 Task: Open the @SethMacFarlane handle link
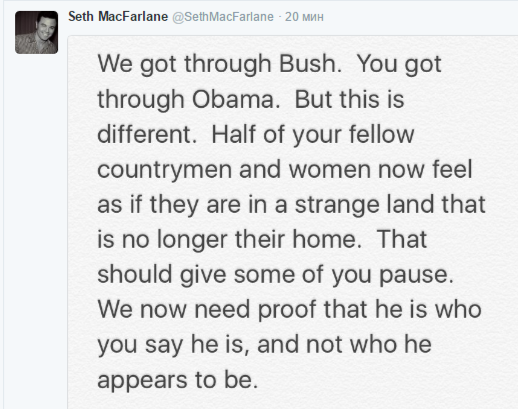coord(223,17)
